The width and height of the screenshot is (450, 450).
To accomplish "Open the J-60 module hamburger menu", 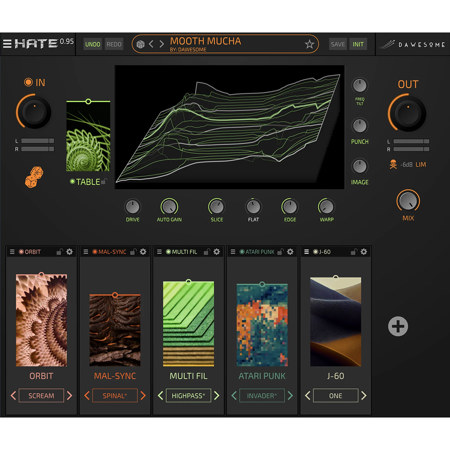I will pyautogui.click(x=306, y=252).
